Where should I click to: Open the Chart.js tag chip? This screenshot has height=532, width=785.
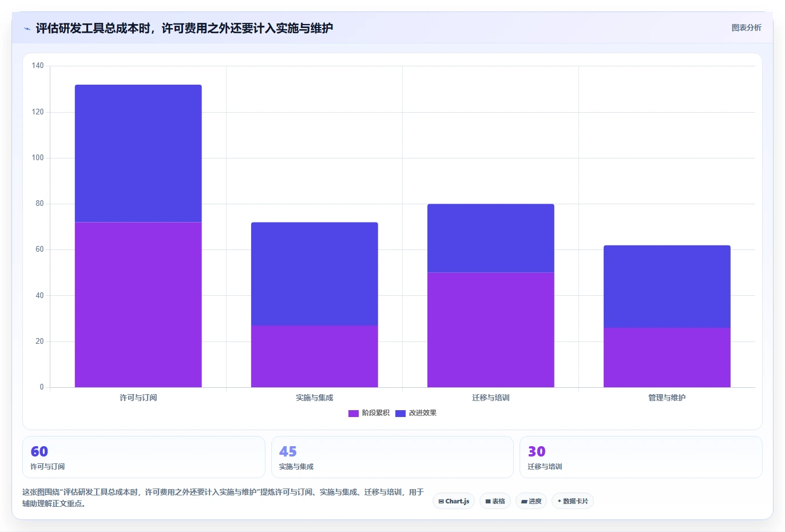(454, 501)
